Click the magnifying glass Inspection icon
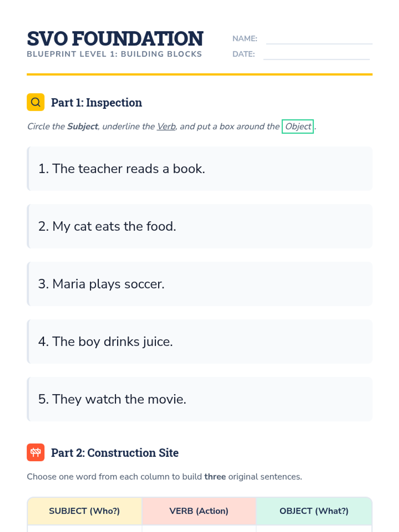Screen dimensions: 399x532 point(36,102)
